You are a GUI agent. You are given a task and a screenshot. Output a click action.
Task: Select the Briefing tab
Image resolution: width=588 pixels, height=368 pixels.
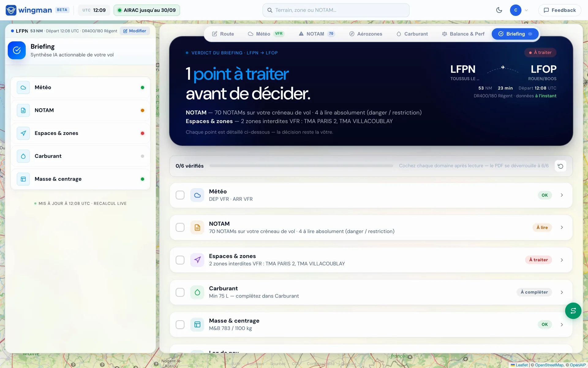click(515, 34)
